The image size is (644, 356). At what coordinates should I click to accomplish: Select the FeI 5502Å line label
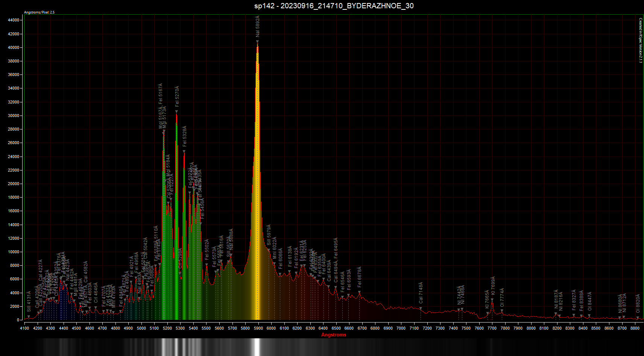[207, 250]
